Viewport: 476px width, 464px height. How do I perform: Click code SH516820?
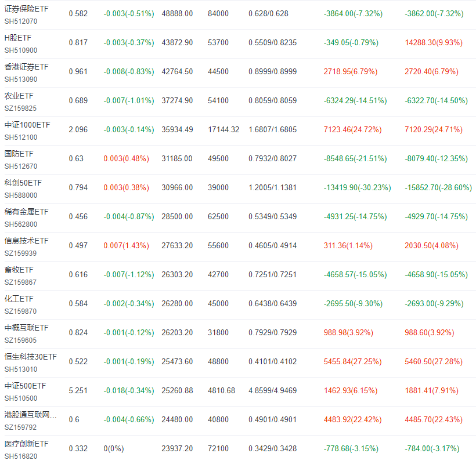click(x=21, y=456)
